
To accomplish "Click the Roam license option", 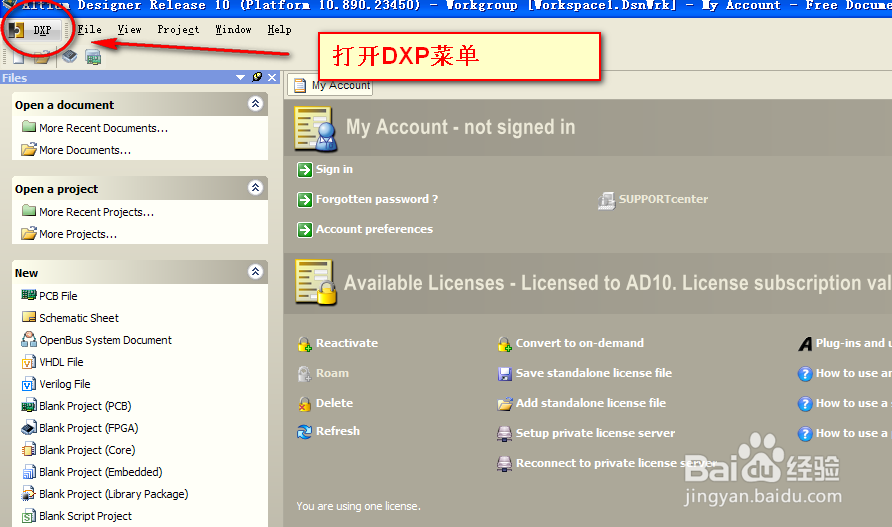I will pyautogui.click(x=332, y=373).
